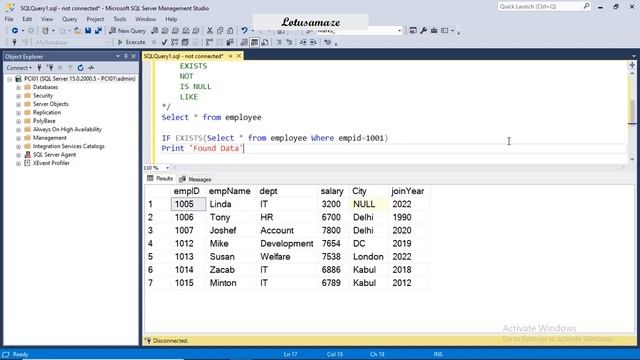Close the Object Explorer panel

(133, 56)
